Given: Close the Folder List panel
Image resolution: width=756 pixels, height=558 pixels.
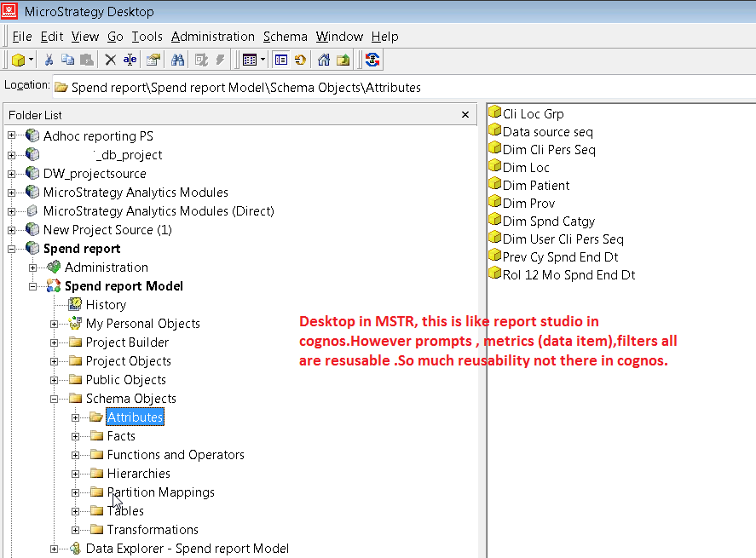Looking at the screenshot, I should (x=465, y=114).
